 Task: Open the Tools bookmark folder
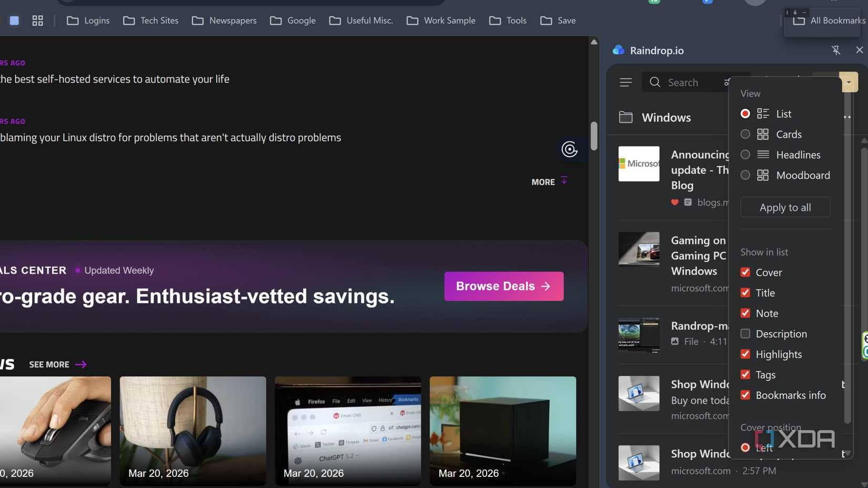click(508, 21)
